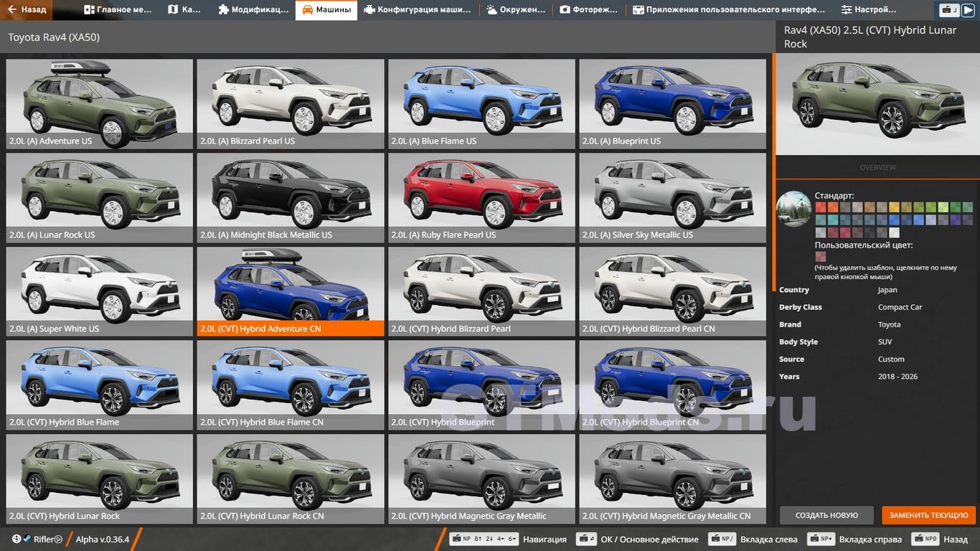Open the Модификации tab with puzzle icon
The height and width of the screenshot is (551, 980).
[253, 10]
